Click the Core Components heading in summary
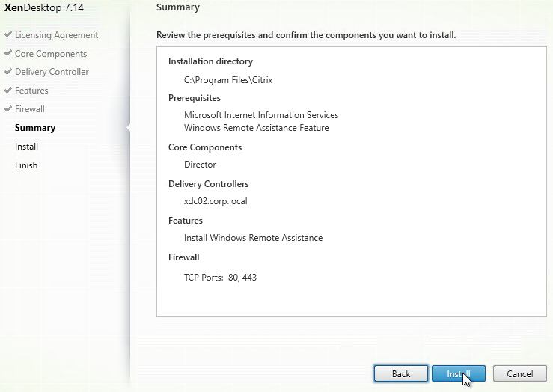Screen dimensions: 553x392 [205, 147]
